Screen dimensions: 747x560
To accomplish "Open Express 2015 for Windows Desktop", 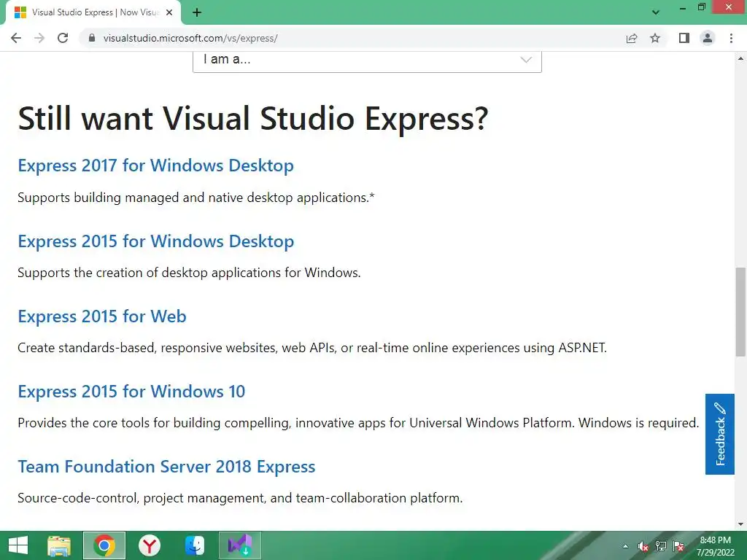I will (x=156, y=241).
